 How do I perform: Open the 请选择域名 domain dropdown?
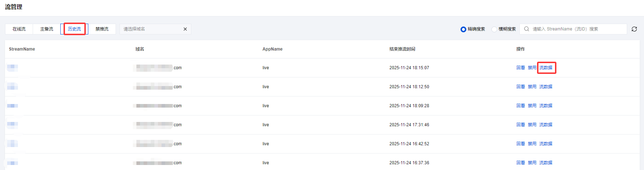pos(151,29)
